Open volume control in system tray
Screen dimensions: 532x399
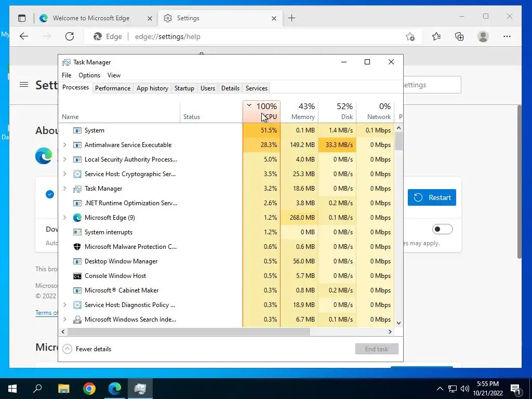[x=465, y=389]
